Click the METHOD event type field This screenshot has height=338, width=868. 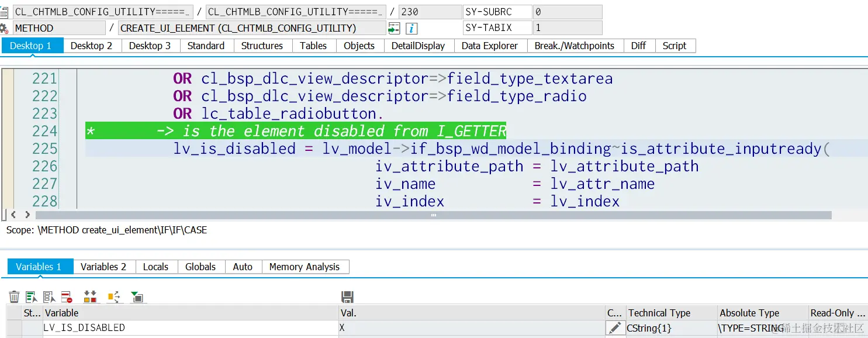59,28
